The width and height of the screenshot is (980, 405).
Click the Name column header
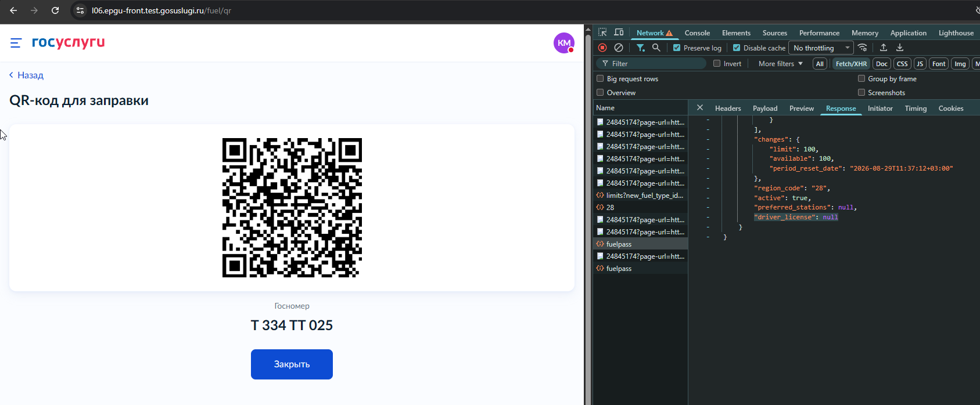640,108
